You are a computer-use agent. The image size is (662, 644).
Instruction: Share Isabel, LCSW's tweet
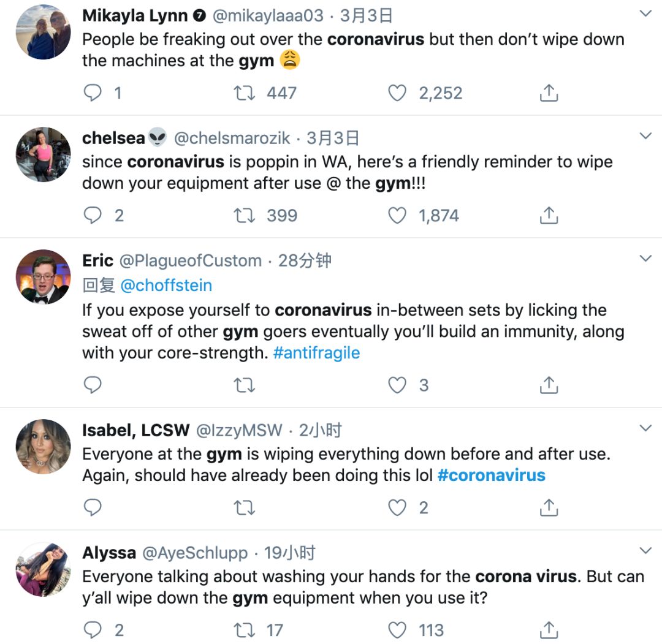tap(549, 507)
